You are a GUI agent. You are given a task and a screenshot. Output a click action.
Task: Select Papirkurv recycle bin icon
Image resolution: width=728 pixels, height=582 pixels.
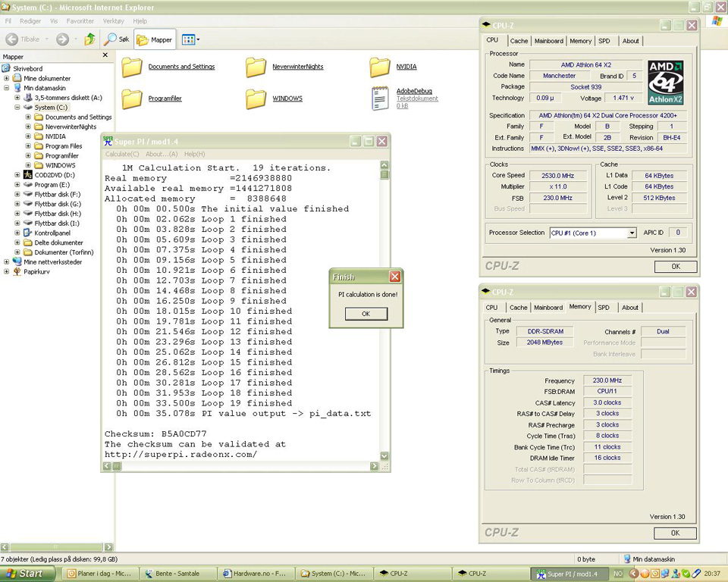pyautogui.click(x=17, y=271)
